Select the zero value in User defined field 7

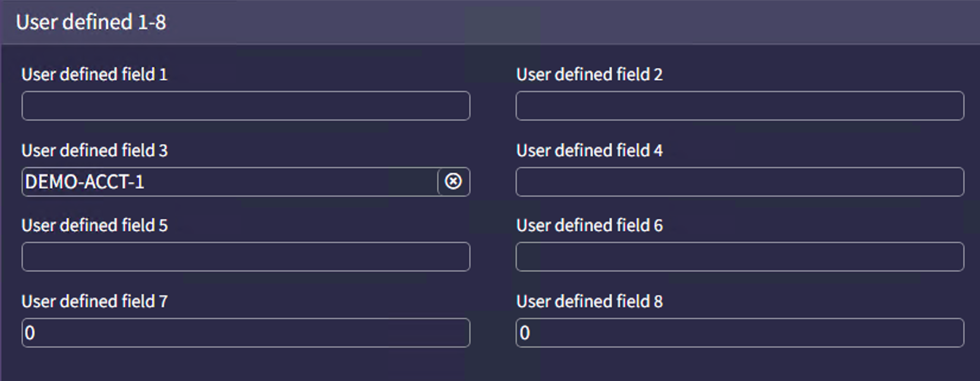[x=245, y=333]
